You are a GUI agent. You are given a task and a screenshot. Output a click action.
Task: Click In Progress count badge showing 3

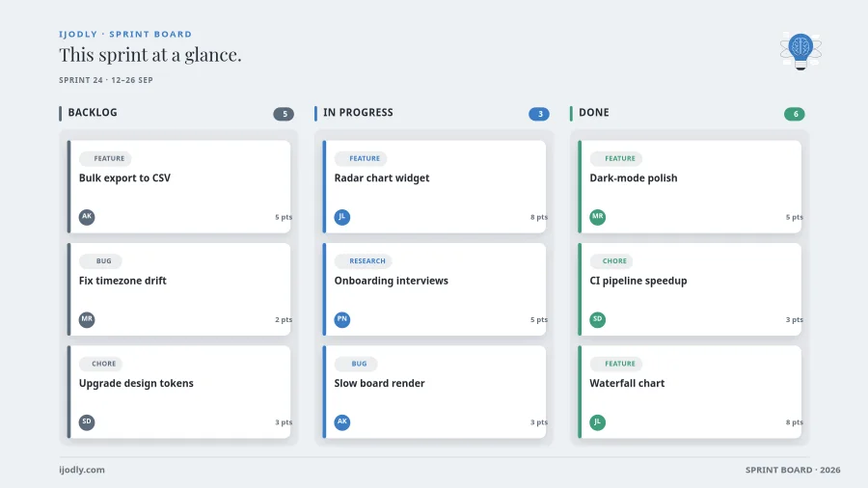(538, 114)
